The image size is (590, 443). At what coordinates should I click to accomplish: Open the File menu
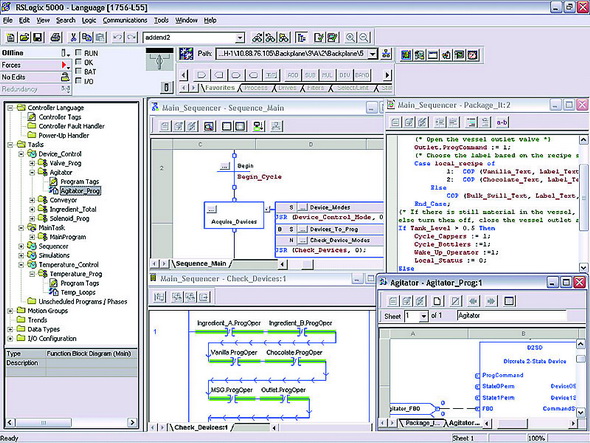[8, 20]
